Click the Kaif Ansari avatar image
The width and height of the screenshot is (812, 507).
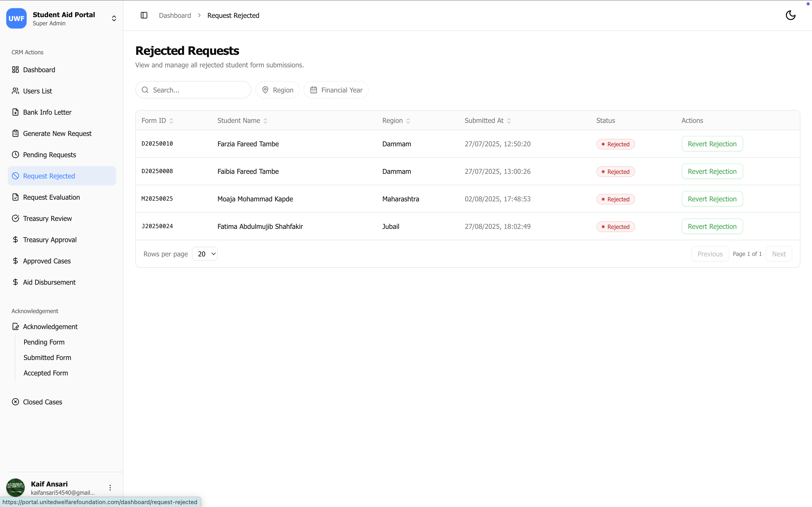(x=15, y=487)
